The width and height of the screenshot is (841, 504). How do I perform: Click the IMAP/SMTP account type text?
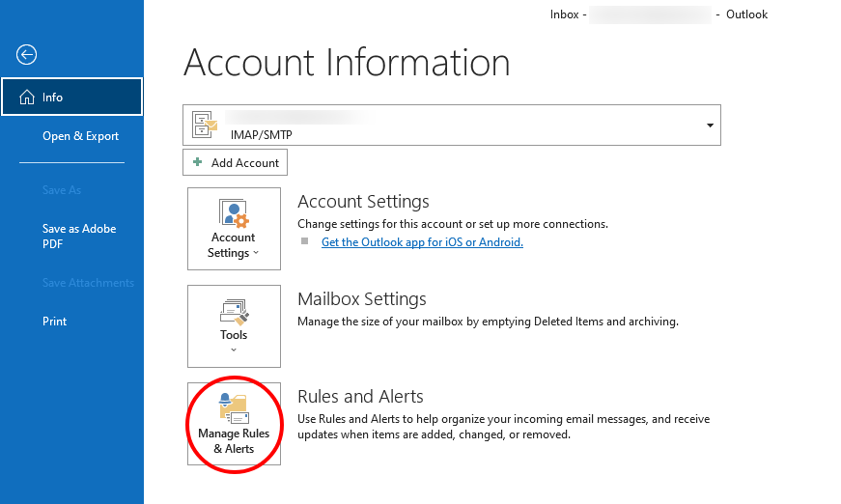(262, 135)
